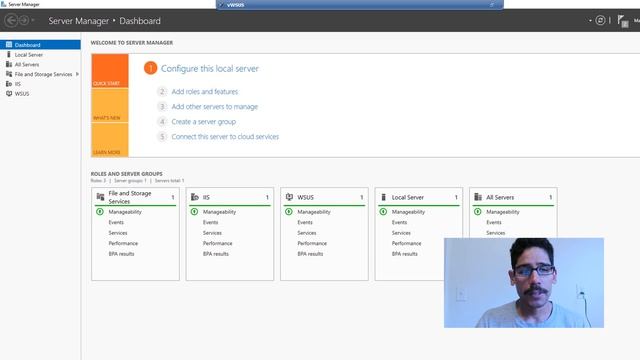Click Configure this local server link

[210, 69]
